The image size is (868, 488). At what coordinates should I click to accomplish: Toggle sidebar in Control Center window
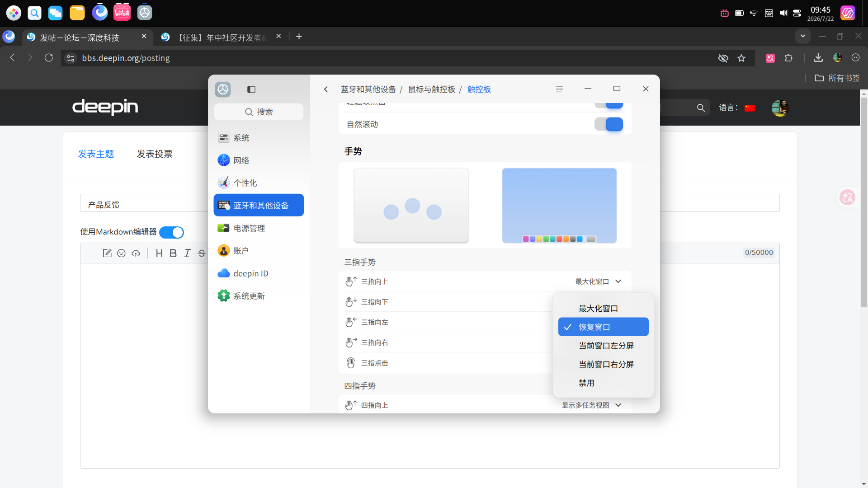click(251, 89)
